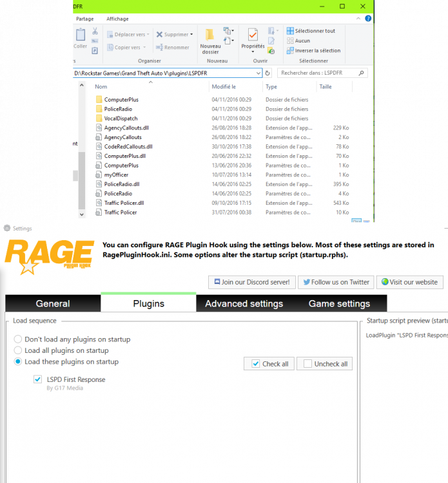Switch to Advanced settings tab
448x483 pixels.
pyautogui.click(x=244, y=303)
